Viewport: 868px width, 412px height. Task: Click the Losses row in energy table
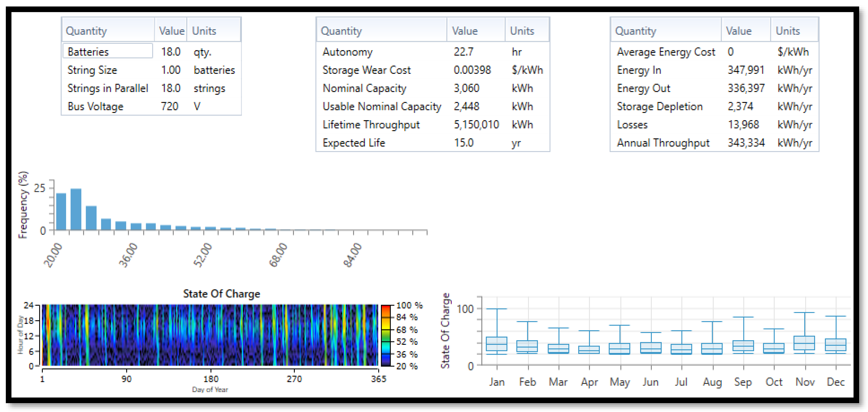pyautogui.click(x=632, y=125)
